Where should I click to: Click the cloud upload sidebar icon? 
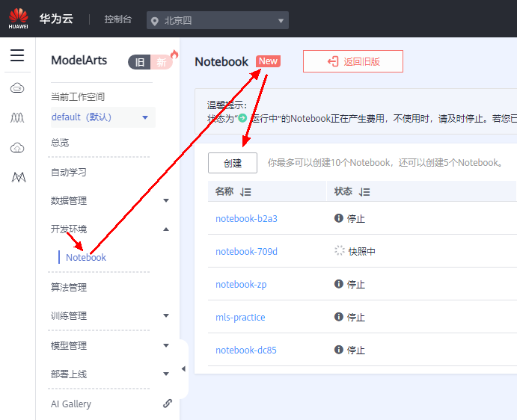tap(17, 147)
